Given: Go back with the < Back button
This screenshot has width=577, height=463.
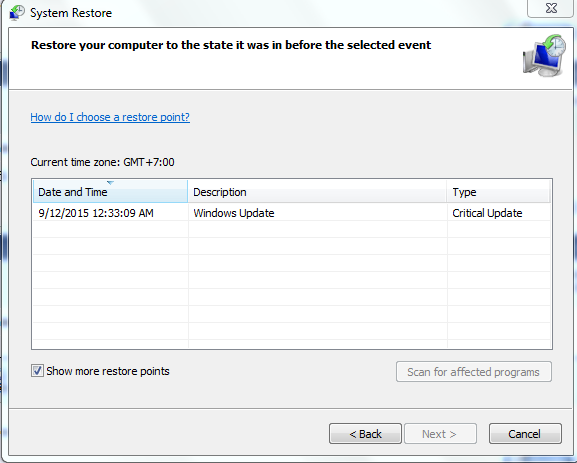Looking at the screenshot, I should (x=365, y=434).
